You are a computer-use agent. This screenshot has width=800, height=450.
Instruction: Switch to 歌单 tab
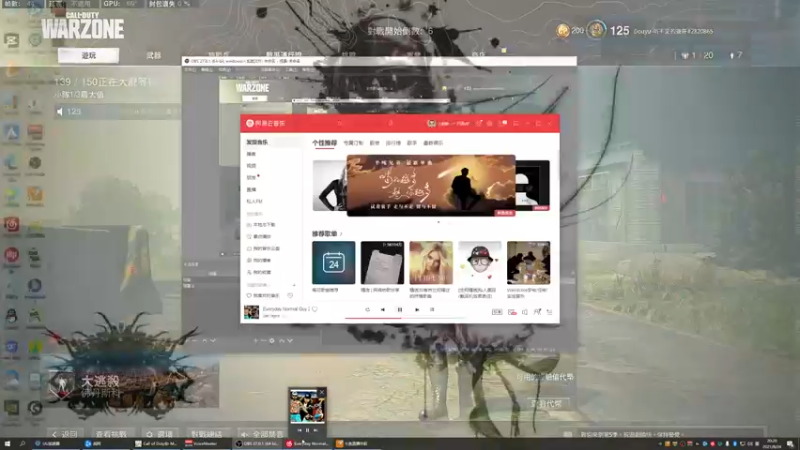(x=374, y=143)
